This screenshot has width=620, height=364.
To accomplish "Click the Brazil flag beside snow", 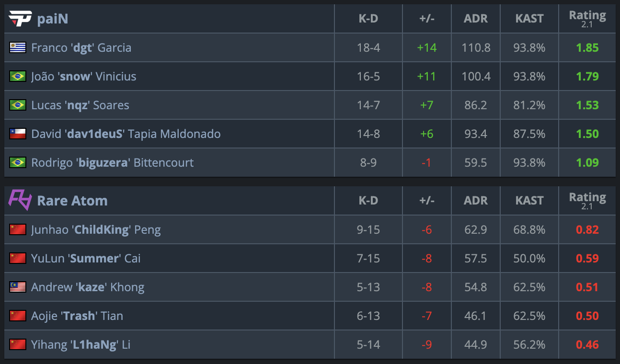I will pyautogui.click(x=18, y=76).
